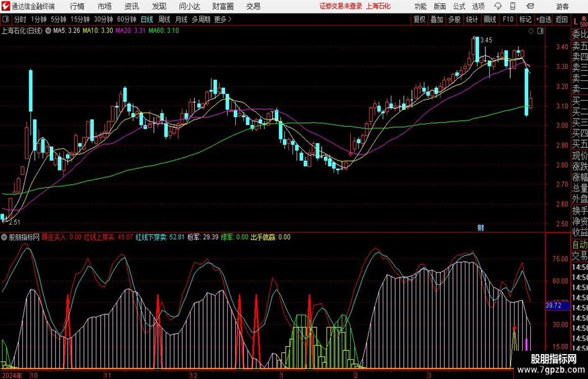Viewport: 588px width, 379px height.
Task: Open the 功能 menu
Action: (421, 6)
